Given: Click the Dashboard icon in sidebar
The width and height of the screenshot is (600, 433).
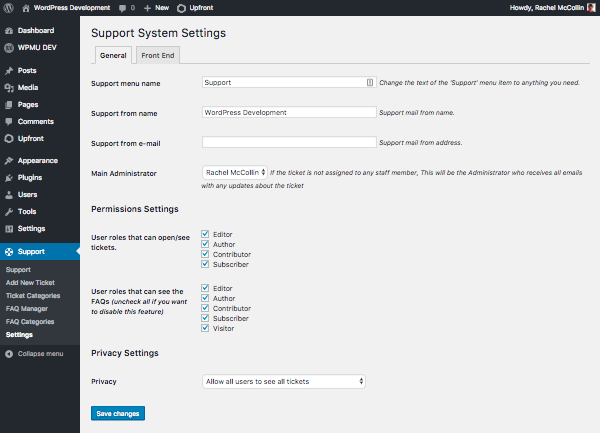Looking at the screenshot, I should tap(9, 31).
